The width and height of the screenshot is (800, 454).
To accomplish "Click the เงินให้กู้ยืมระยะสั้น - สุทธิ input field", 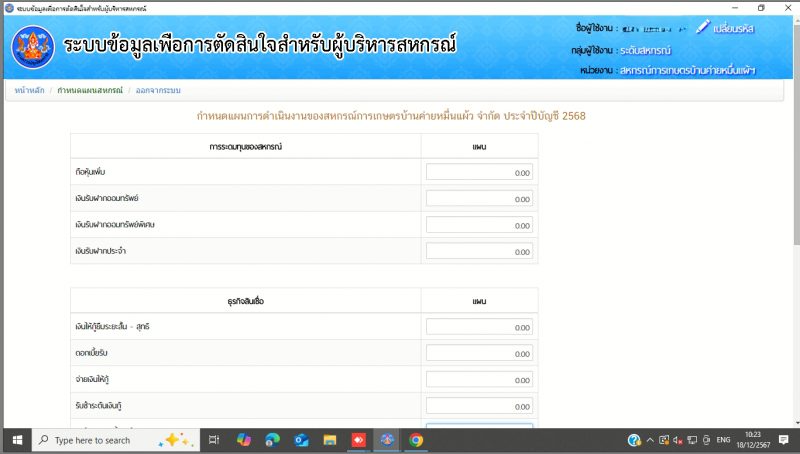I will [x=479, y=327].
